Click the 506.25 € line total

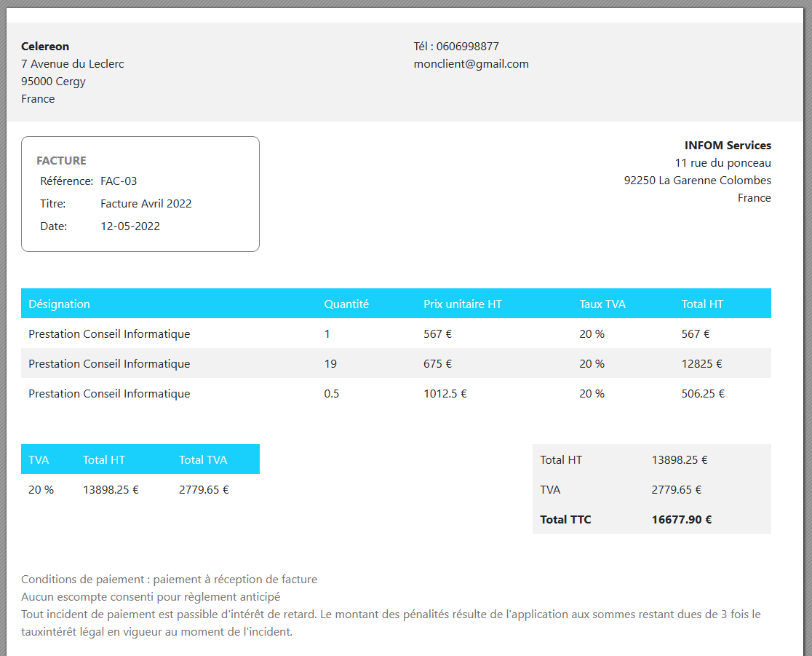click(x=703, y=394)
